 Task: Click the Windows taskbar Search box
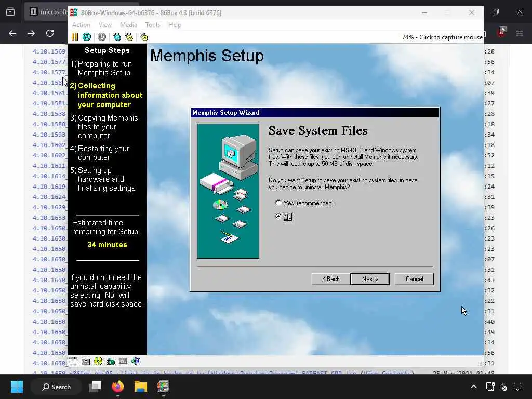[56, 387]
